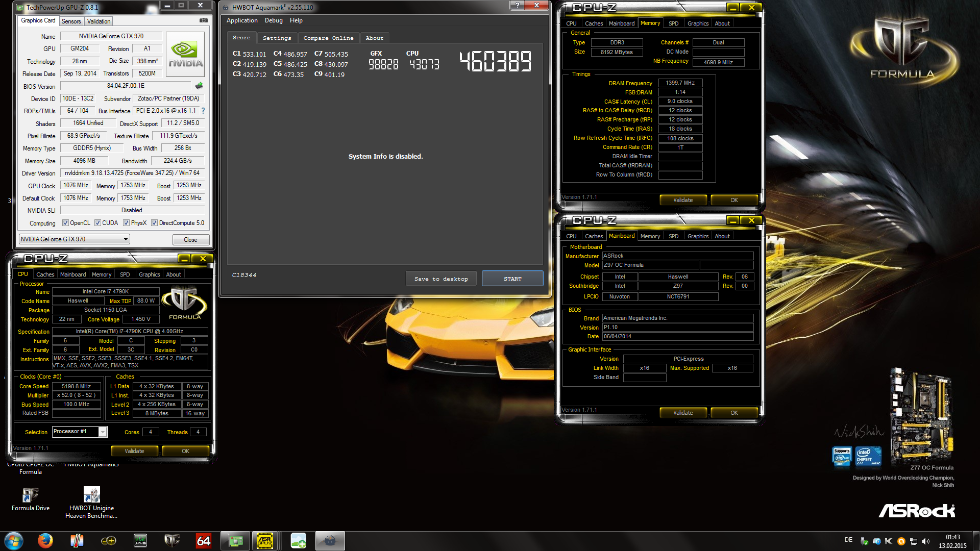Click the Driver Version field in GPU-Z
The image size is (980, 551).
point(133,173)
